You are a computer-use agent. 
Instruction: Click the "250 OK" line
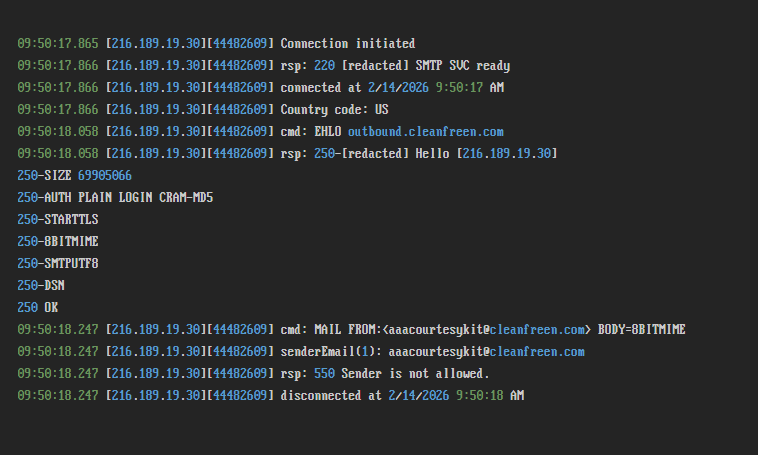coord(38,307)
